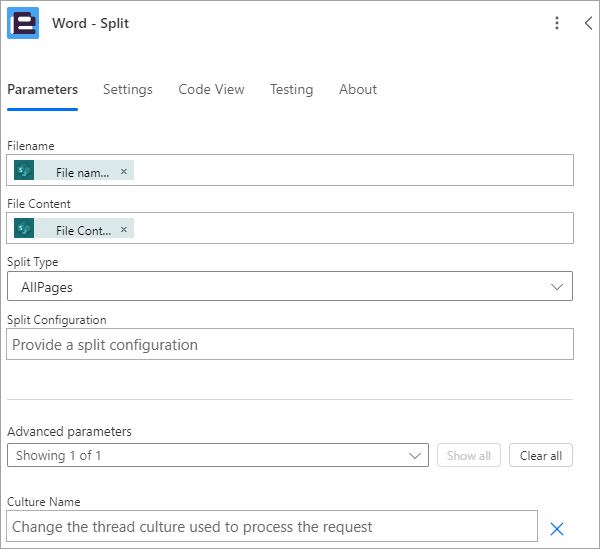
Task: Open the About tab
Action: (x=358, y=90)
